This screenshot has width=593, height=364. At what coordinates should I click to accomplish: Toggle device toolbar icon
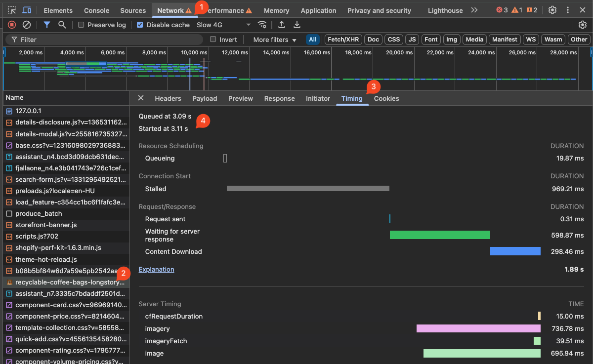(27, 10)
